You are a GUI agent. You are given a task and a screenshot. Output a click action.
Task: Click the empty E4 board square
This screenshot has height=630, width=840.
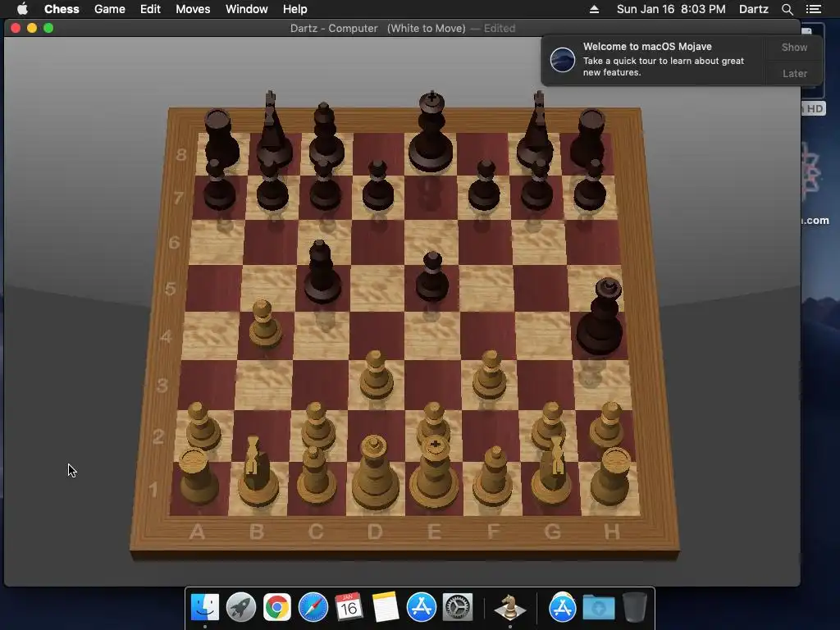click(x=431, y=335)
